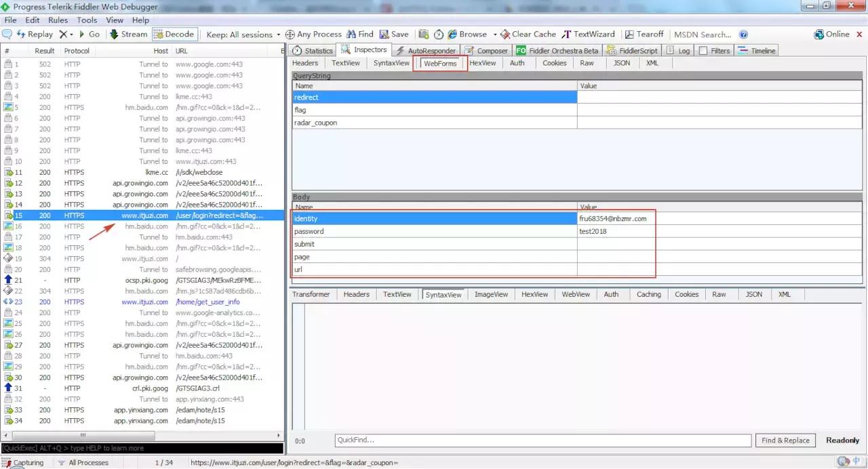Select the request WebForms tab
The image size is (868, 469).
[440, 63]
